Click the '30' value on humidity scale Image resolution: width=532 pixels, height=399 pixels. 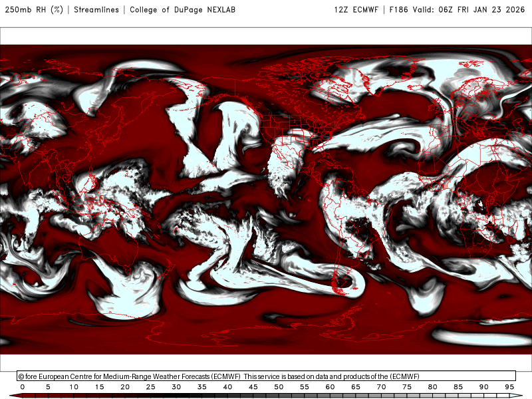(176, 387)
